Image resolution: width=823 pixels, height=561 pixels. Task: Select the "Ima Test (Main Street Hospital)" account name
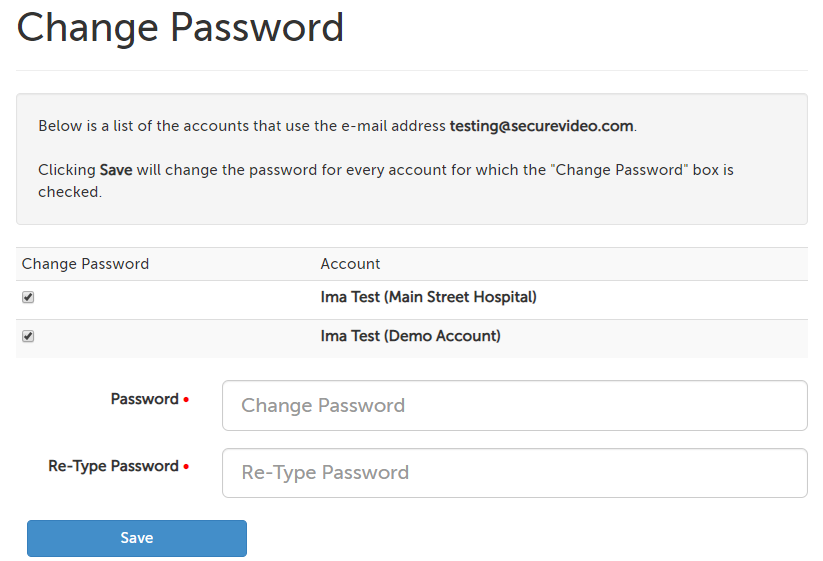click(428, 298)
